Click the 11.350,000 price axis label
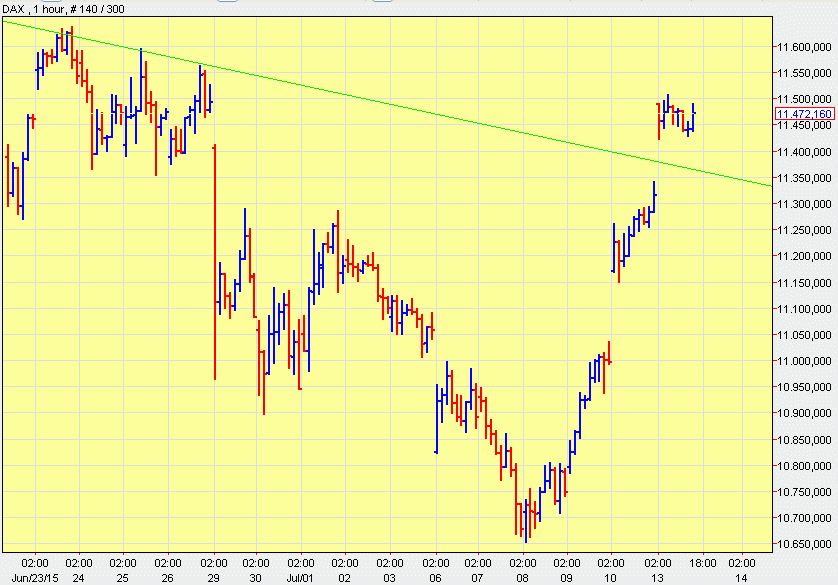This screenshot has height=585, width=838. (x=804, y=178)
